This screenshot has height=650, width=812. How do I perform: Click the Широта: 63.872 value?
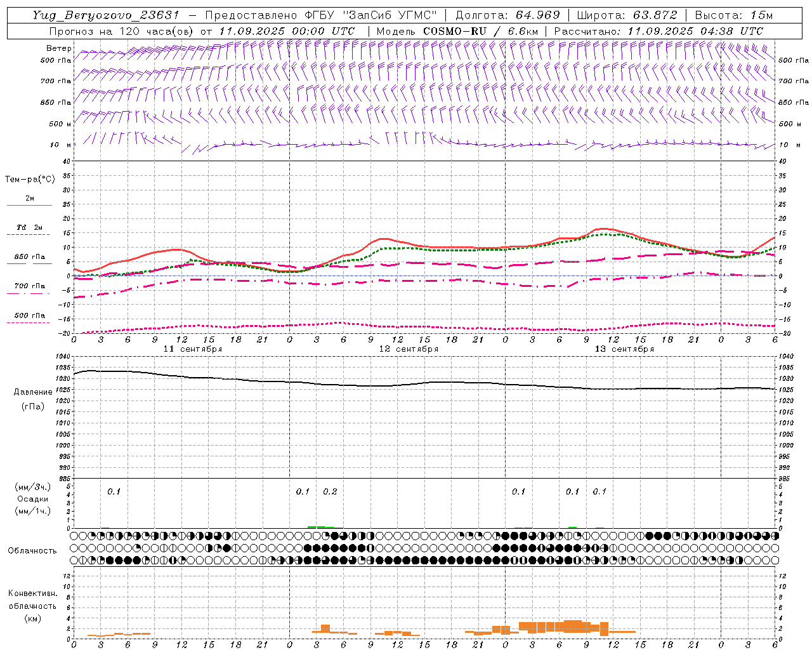coord(626,15)
